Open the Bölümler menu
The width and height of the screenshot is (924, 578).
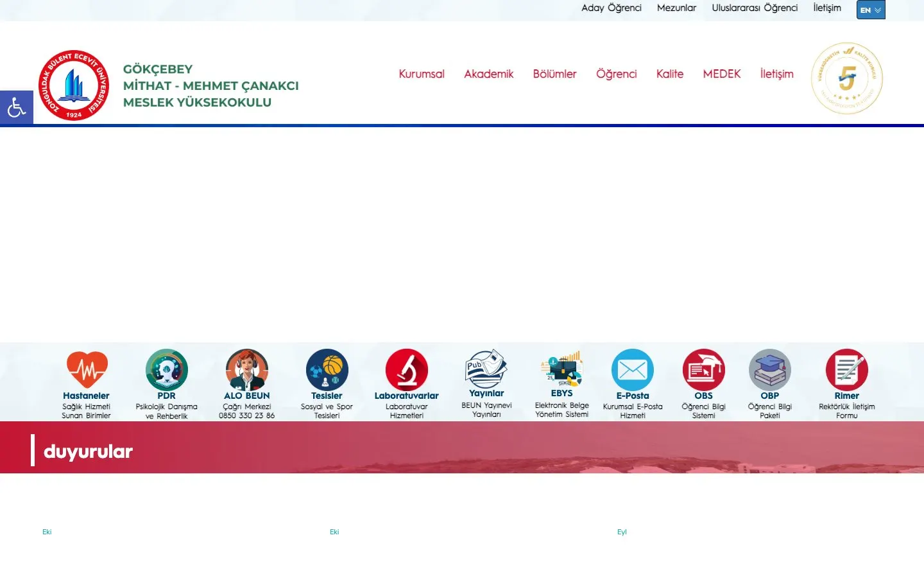[554, 74]
